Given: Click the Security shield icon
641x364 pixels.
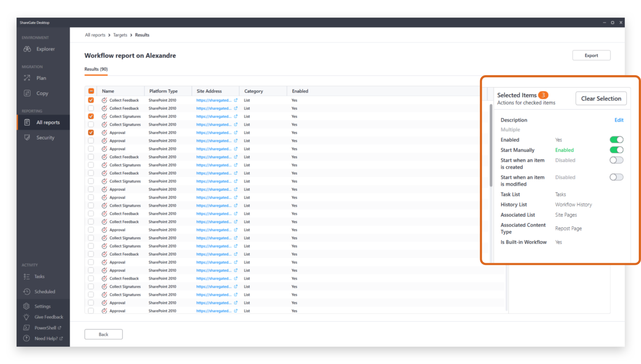Looking at the screenshot, I should [x=27, y=138].
